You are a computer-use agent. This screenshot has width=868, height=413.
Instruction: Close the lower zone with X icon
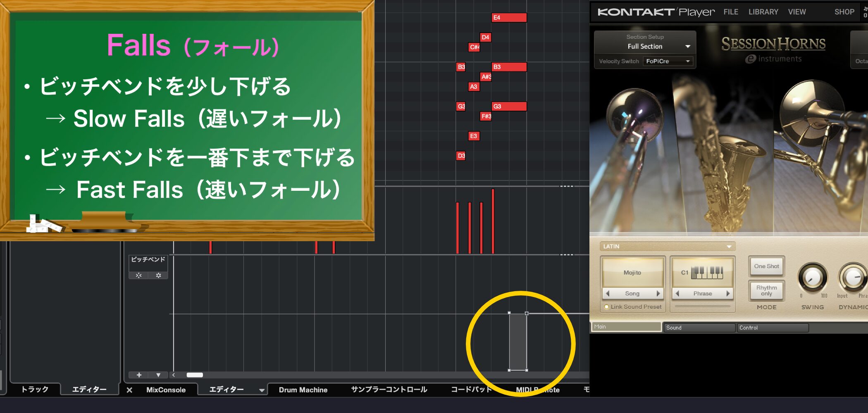(129, 390)
